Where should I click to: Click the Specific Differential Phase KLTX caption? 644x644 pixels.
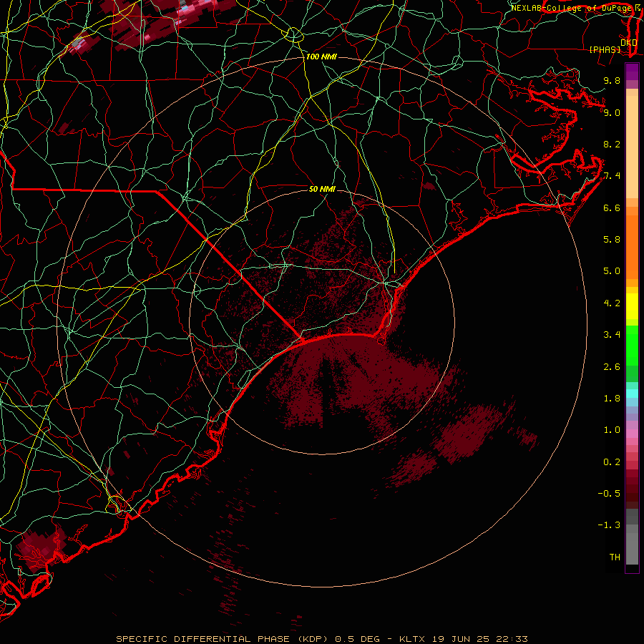pyautogui.click(x=322, y=639)
